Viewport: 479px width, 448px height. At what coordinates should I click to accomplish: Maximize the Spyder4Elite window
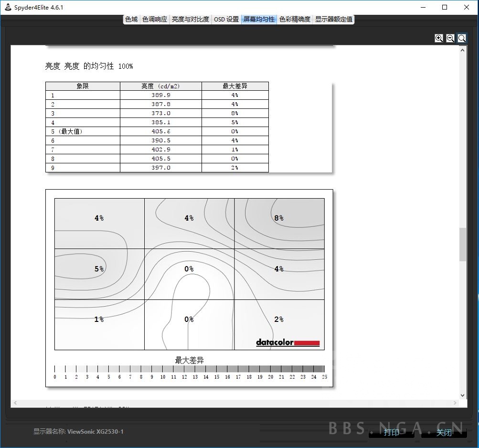click(445, 7)
